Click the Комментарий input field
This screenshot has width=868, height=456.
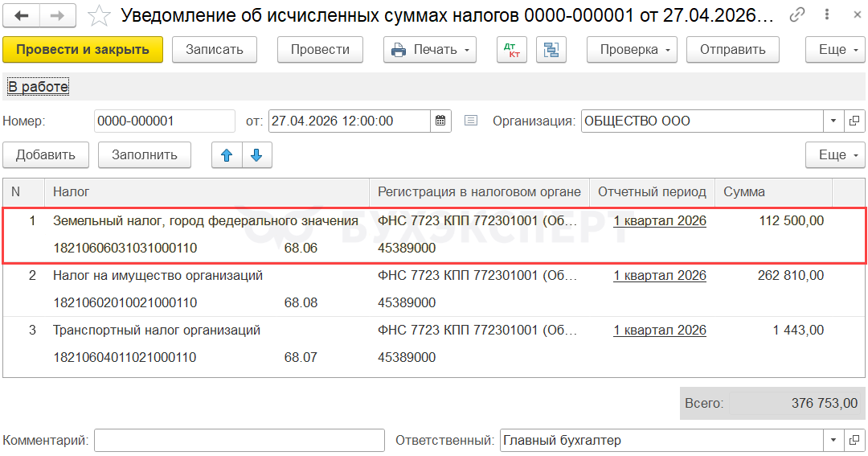point(240,441)
